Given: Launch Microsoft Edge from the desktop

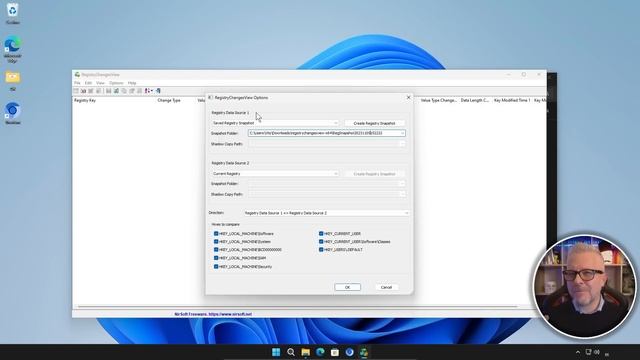Looking at the screenshot, I should (x=12, y=49).
